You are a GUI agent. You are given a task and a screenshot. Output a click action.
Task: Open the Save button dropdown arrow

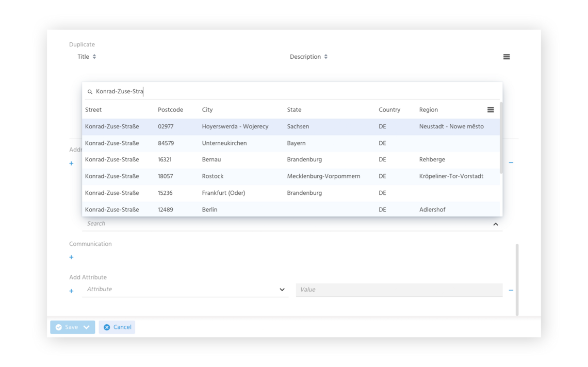86,327
